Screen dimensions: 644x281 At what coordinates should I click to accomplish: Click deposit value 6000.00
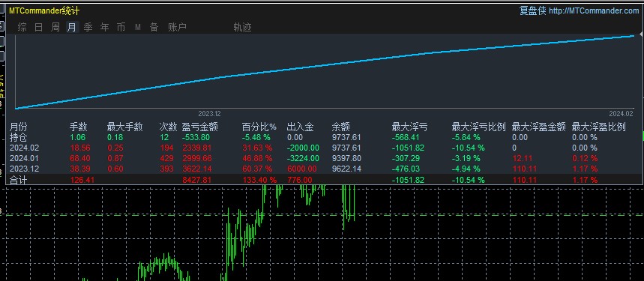[x=302, y=169]
